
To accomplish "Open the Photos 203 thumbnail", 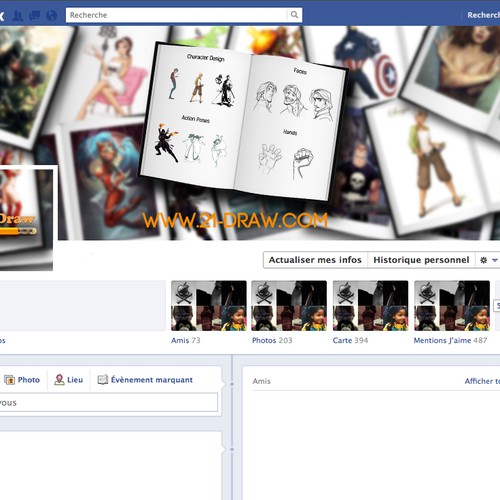I will 289,306.
